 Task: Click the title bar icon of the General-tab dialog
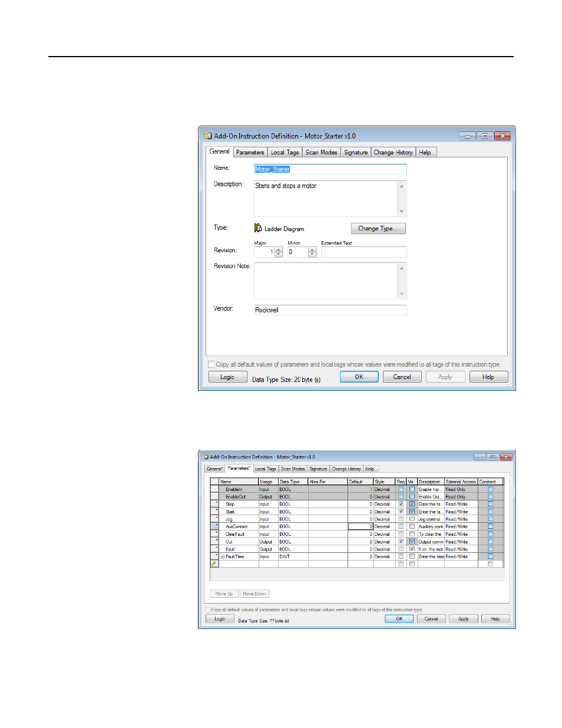(x=208, y=136)
